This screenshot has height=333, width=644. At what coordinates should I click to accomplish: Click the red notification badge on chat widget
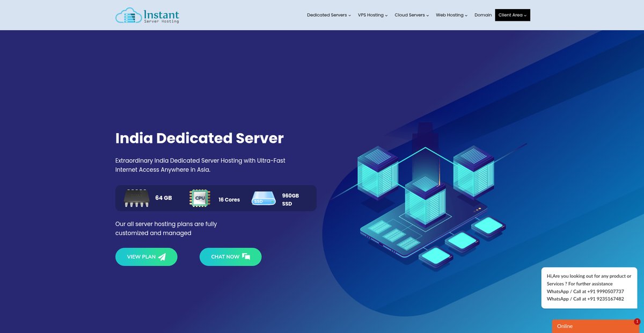click(637, 322)
